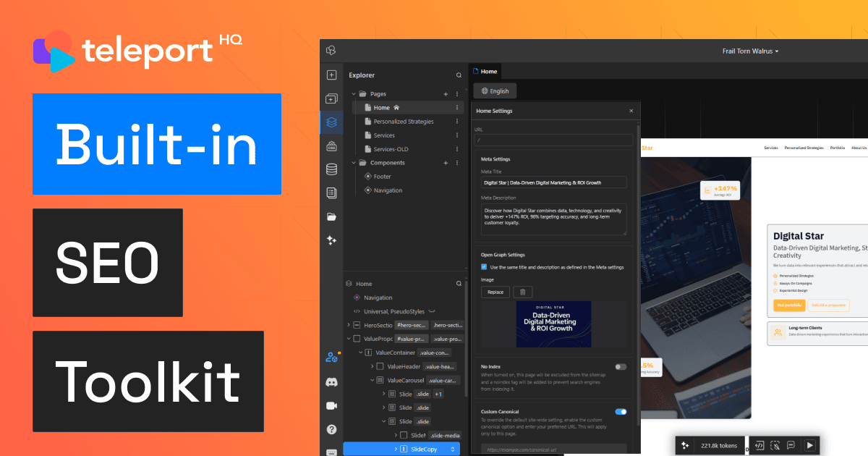The image size is (868, 456).
Task: Open the help question mark icon
Action: [331, 429]
